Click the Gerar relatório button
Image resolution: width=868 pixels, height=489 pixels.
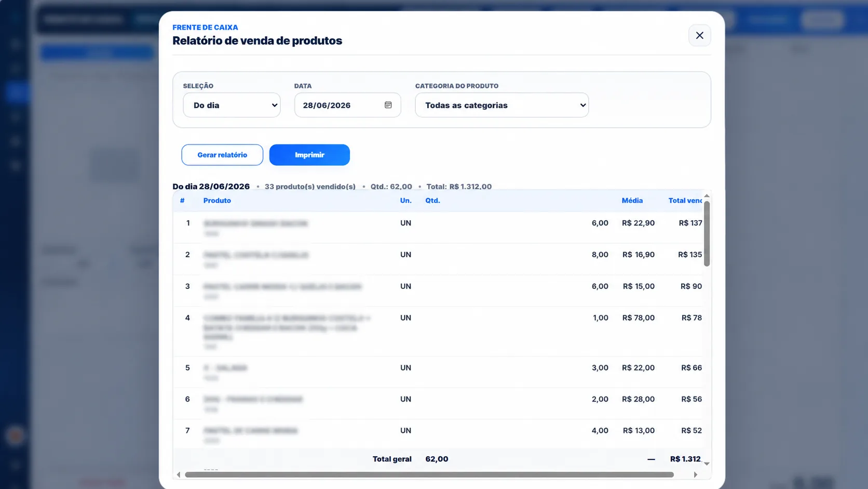pyautogui.click(x=222, y=155)
